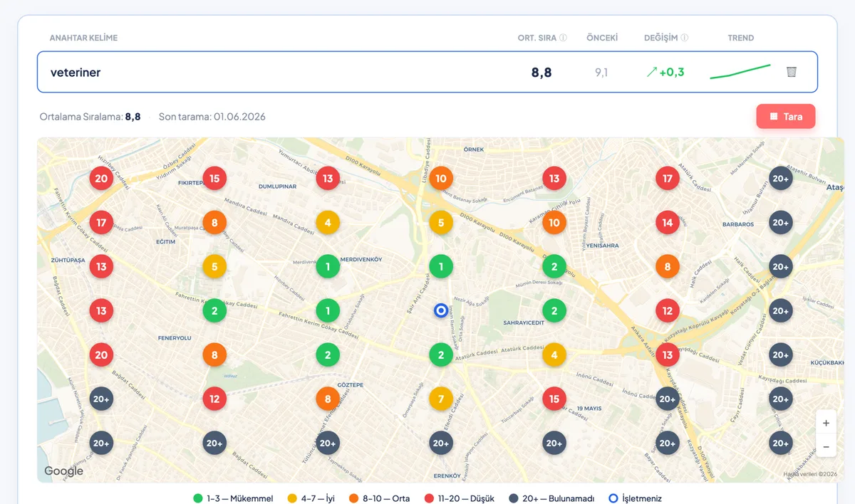The height and width of the screenshot is (504, 855).
Task: Click the average rank value 8,8 in row
Action: coord(541,72)
